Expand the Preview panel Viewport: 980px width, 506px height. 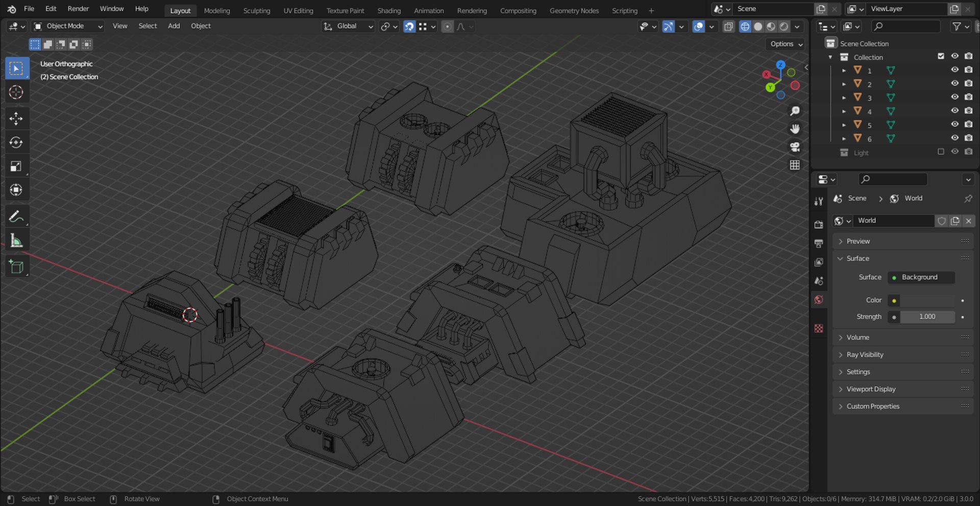902,241
